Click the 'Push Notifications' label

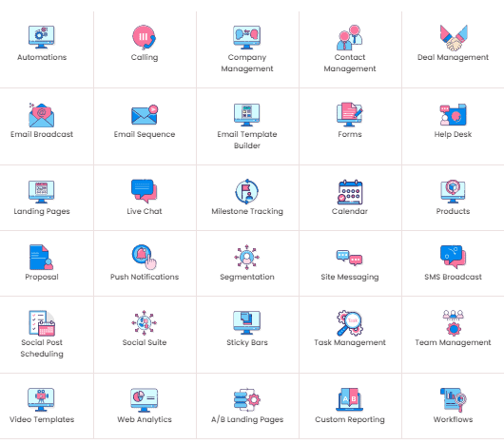coord(145,277)
